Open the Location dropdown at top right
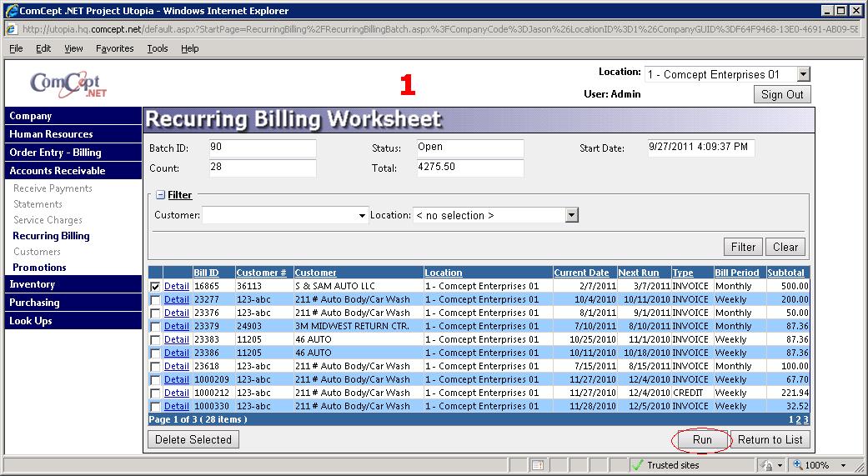The width and height of the screenshot is (868, 476). click(803, 75)
